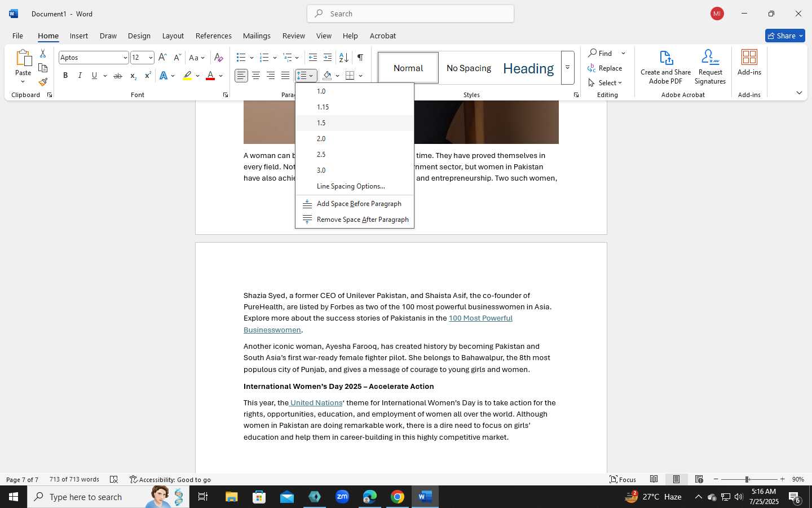The image size is (812, 508).
Task: Open the Select dropdown
Action: (x=605, y=82)
